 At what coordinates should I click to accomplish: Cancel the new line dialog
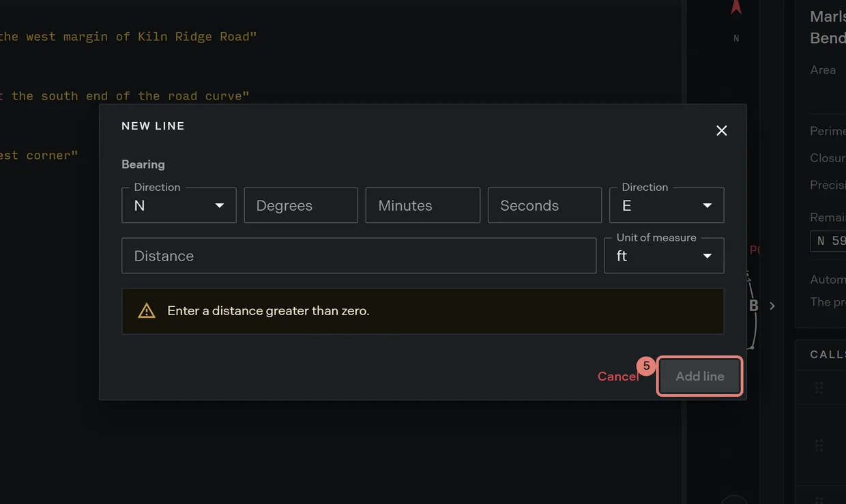tap(618, 376)
